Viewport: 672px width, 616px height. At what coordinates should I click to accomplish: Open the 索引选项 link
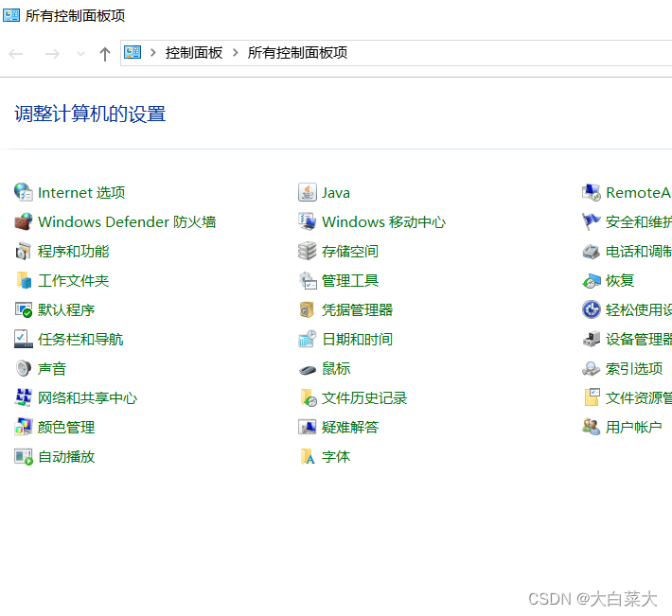[634, 369]
